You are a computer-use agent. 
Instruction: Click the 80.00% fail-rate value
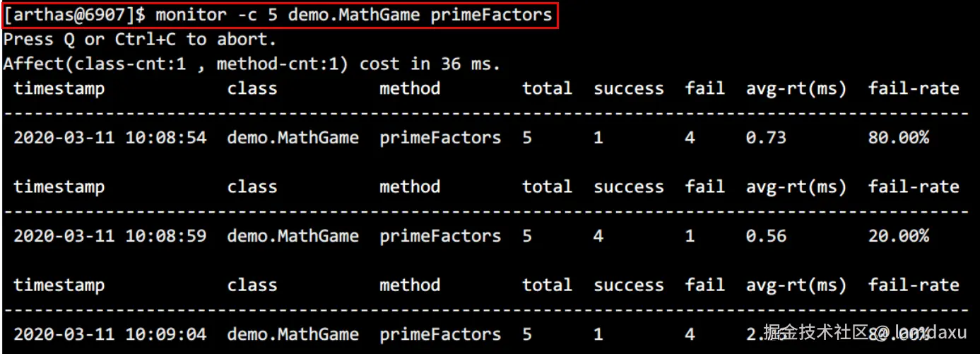[x=898, y=138]
